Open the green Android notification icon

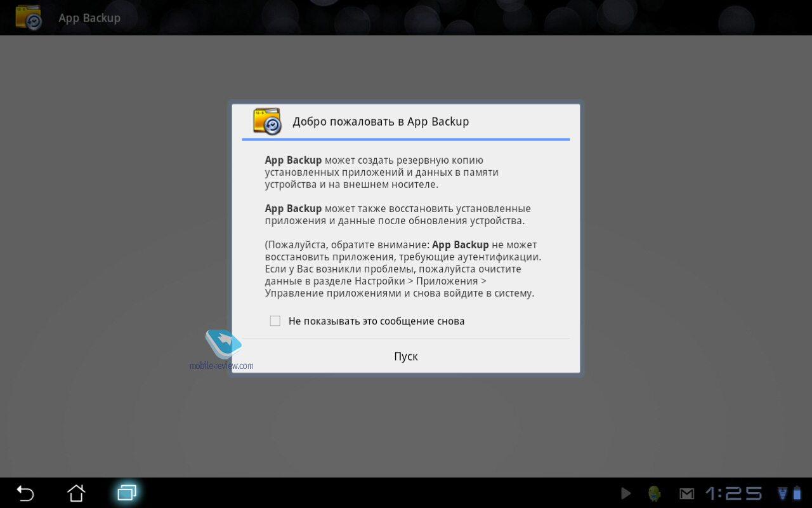point(655,493)
